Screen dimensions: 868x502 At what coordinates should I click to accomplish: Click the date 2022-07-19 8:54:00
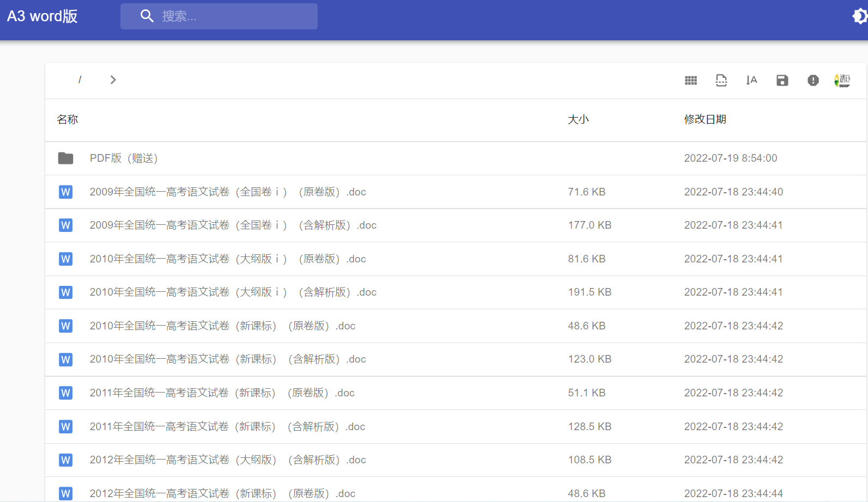[731, 158]
